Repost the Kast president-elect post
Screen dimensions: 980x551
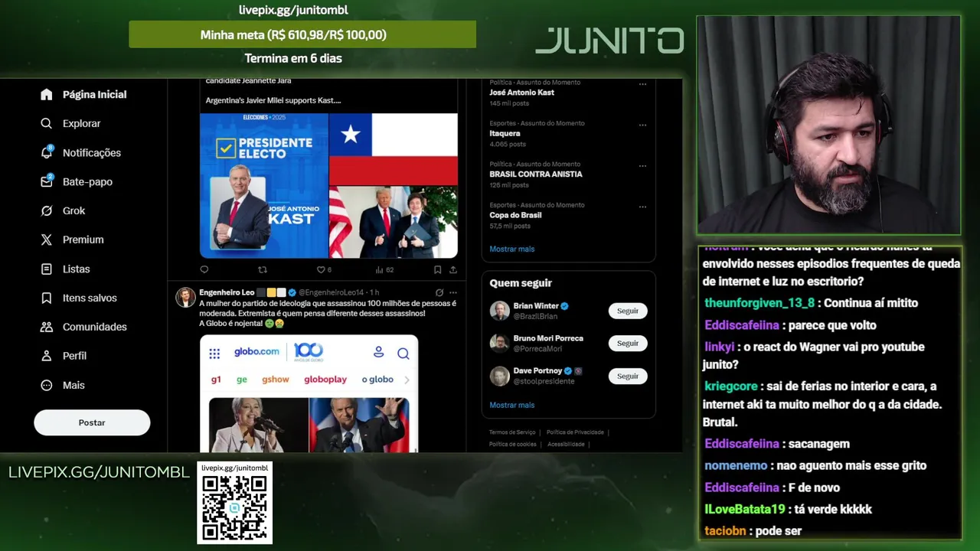pyautogui.click(x=263, y=269)
